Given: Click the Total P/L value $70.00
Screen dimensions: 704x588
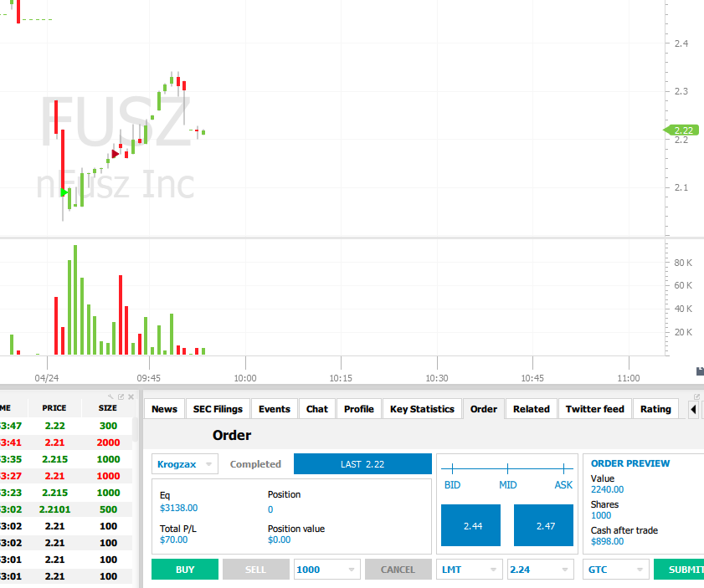Looking at the screenshot, I should (174, 539).
